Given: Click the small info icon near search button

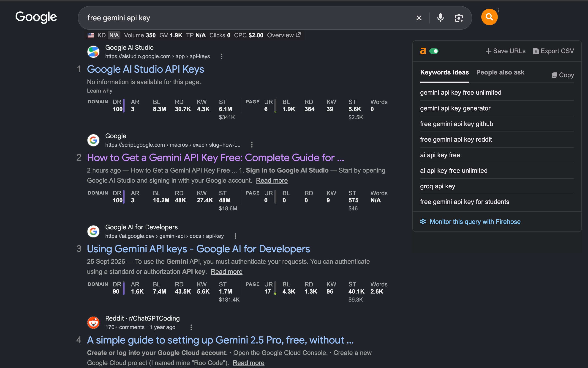Looking at the screenshot, I should click(x=498, y=10).
